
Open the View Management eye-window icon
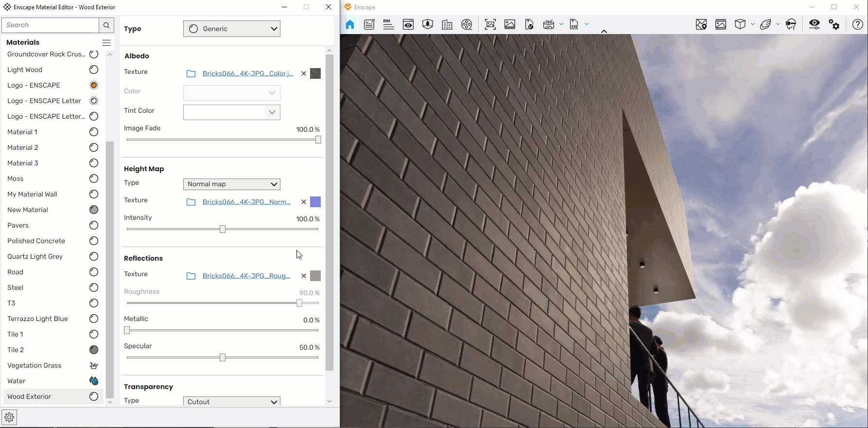[x=408, y=24]
